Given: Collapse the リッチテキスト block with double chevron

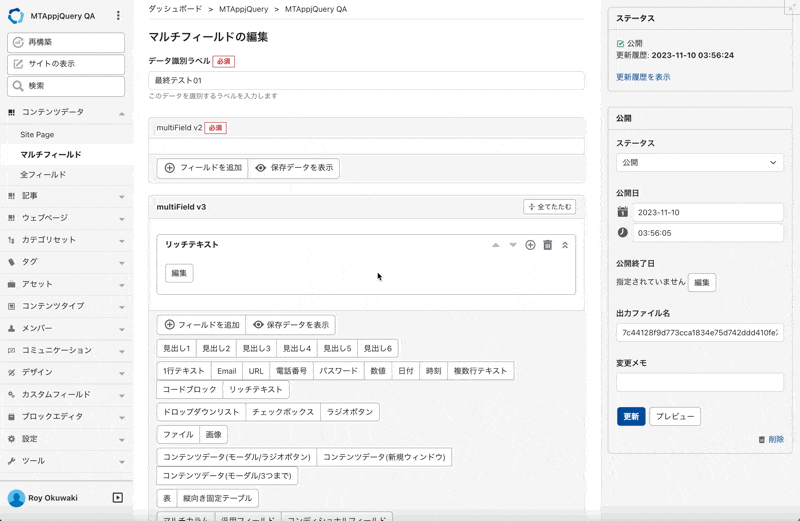Looking at the screenshot, I should [565, 245].
